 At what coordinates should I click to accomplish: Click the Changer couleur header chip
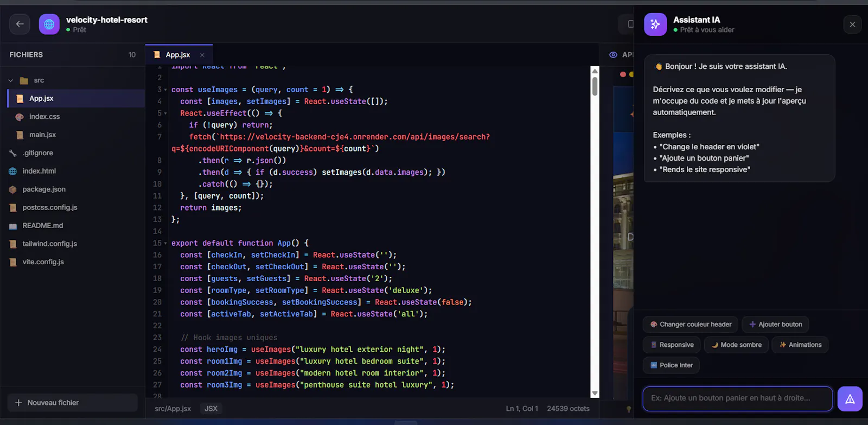691,324
